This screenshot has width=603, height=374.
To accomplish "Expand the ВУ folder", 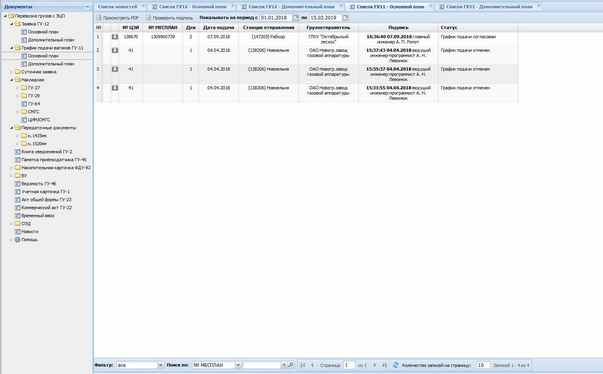I will tap(12, 176).
